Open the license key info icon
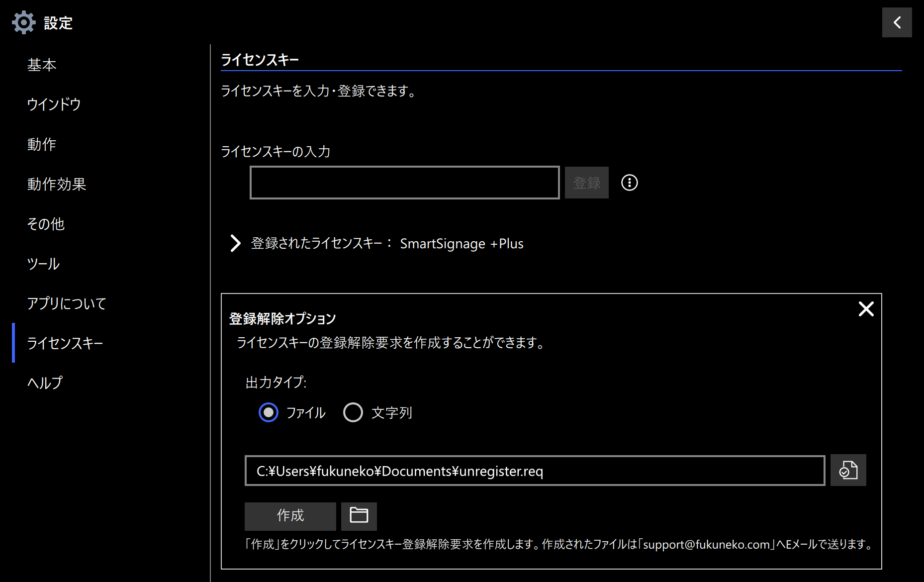Image resolution: width=924 pixels, height=582 pixels. coord(629,183)
